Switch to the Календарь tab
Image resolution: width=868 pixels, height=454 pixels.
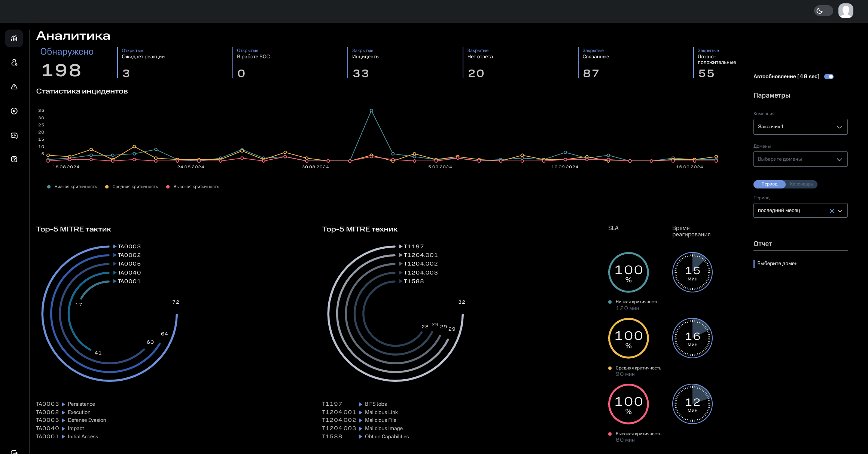coord(801,184)
